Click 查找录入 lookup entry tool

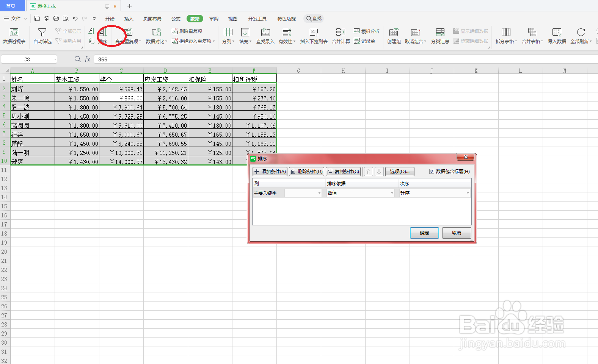[265, 36]
